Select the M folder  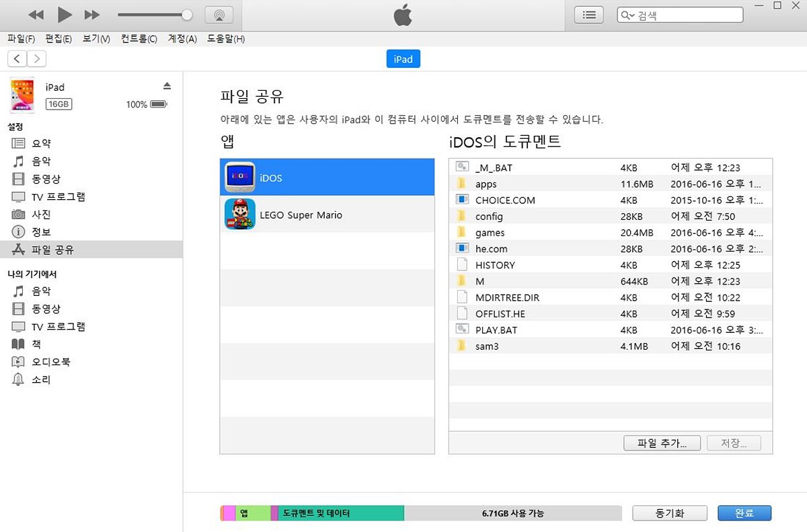[611, 281]
